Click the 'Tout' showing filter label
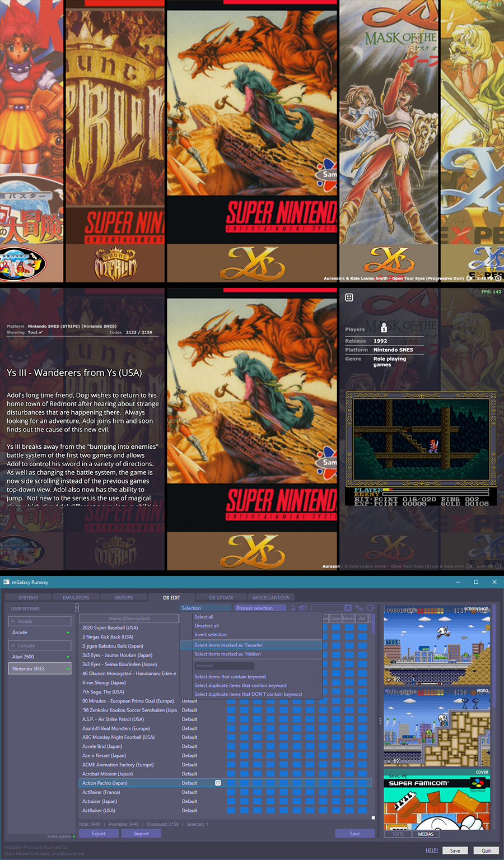Screen dimensions: 504x860 (35, 332)
